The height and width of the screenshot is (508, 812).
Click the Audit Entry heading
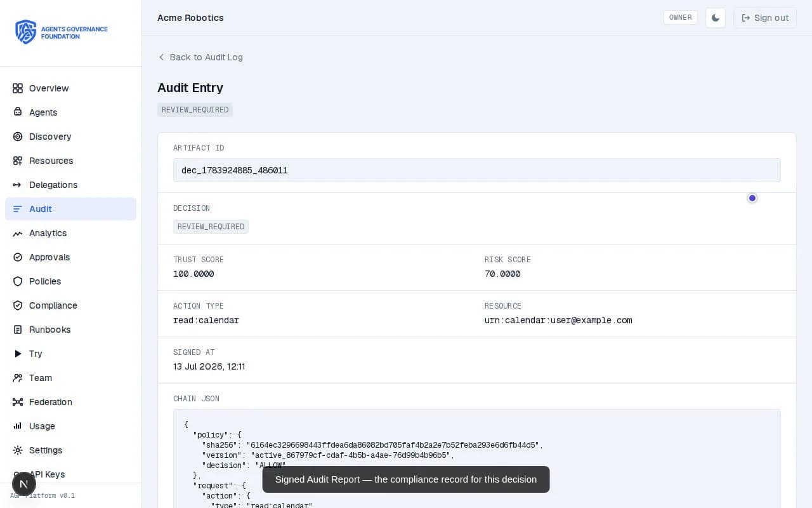point(190,88)
